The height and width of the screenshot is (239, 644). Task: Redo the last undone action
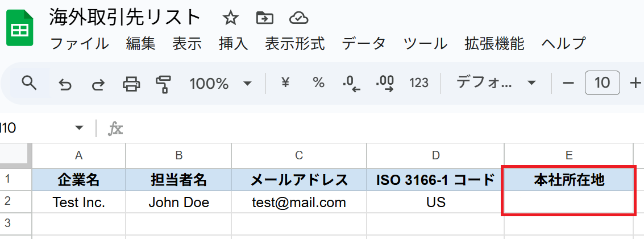tap(98, 84)
